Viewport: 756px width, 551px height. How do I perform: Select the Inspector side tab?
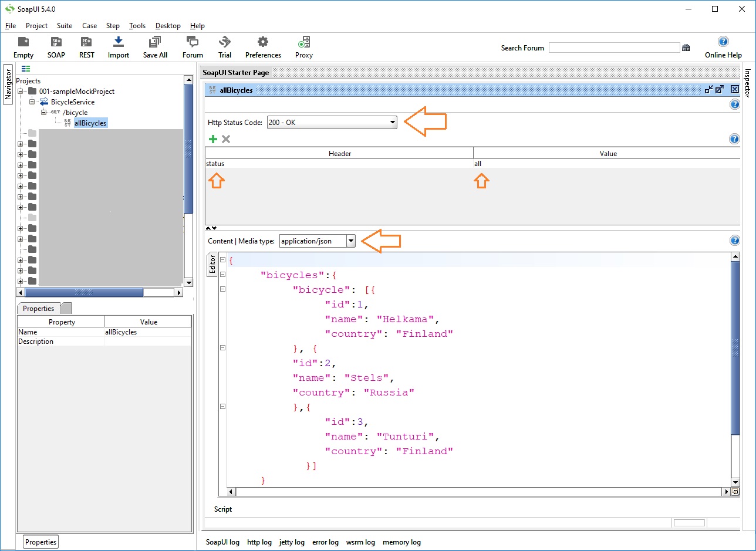pos(748,82)
